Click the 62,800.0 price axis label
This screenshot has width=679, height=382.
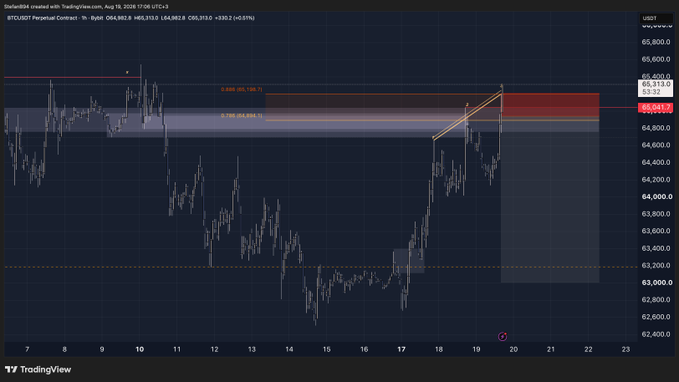click(x=656, y=300)
